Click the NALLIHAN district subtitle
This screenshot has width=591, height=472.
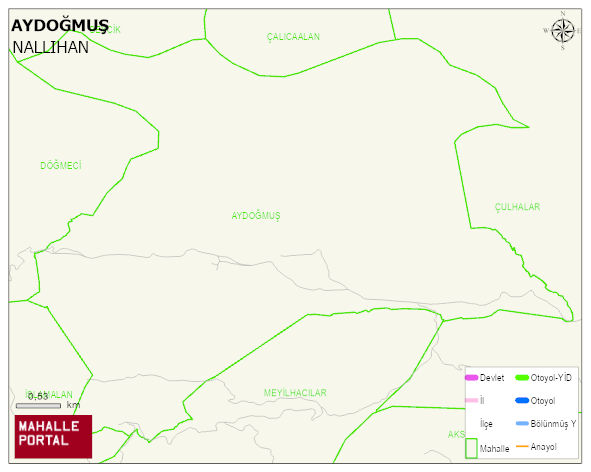(51, 48)
